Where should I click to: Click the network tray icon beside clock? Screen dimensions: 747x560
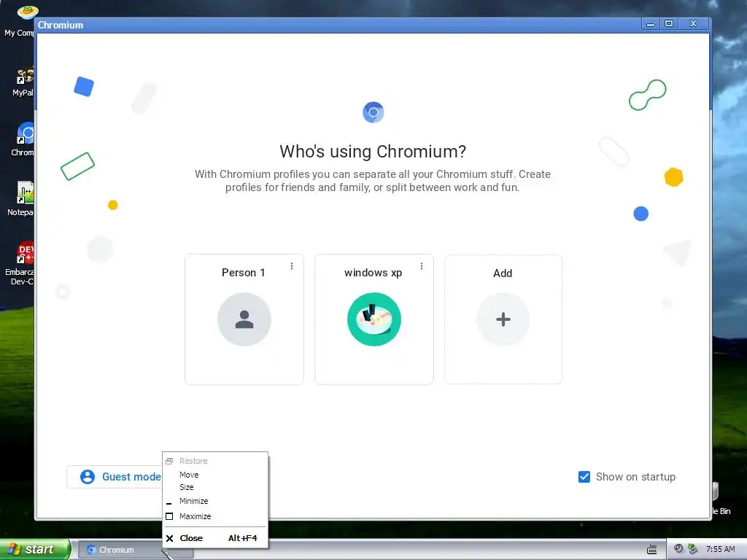[x=692, y=549]
